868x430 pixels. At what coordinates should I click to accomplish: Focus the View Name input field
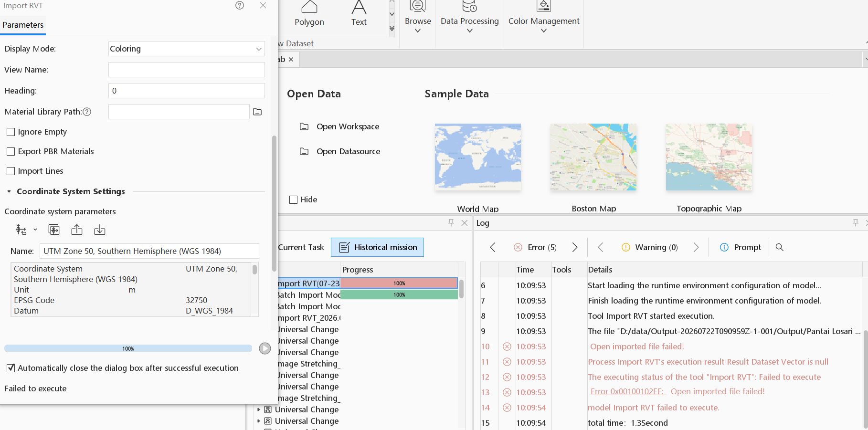point(187,70)
